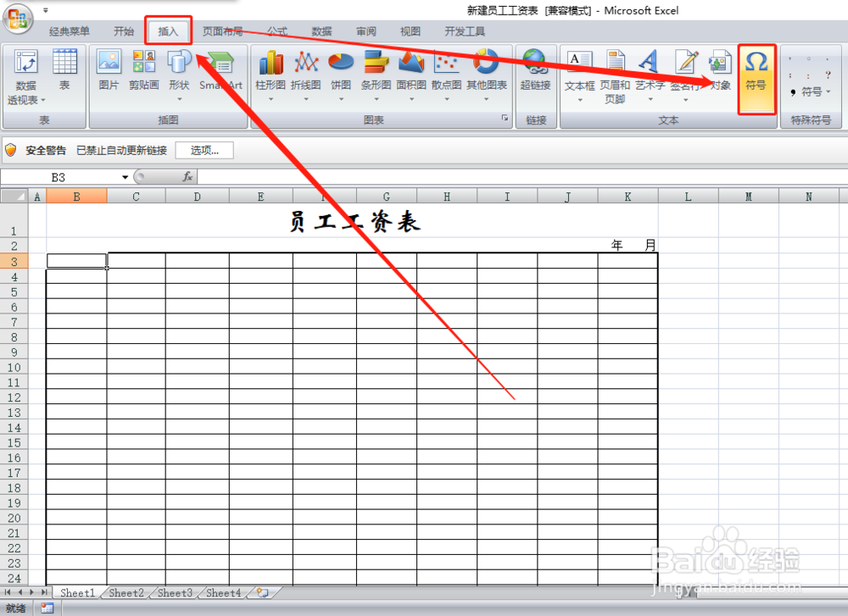Switch to the 经典菜单 tab
Viewport: 848px width, 616px height.
click(x=70, y=31)
